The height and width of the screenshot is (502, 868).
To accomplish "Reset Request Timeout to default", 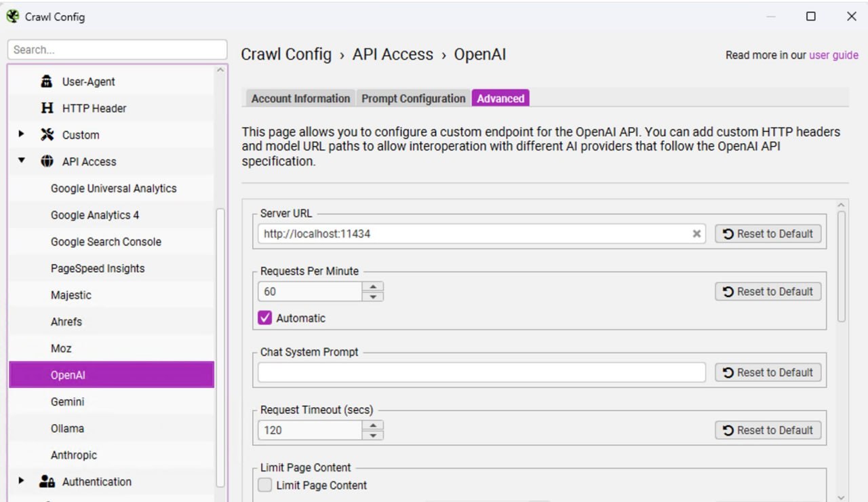I will 768,430.
